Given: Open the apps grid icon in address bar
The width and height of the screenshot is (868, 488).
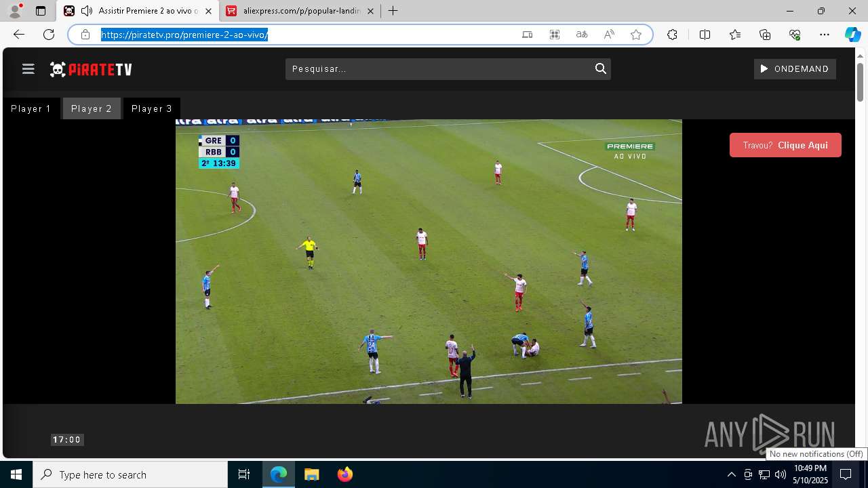Looking at the screenshot, I should click(555, 35).
